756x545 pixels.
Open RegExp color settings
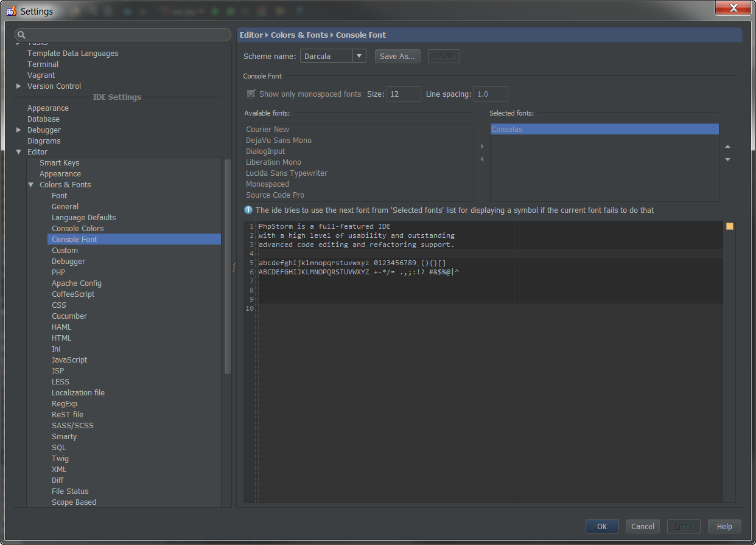[x=65, y=404]
